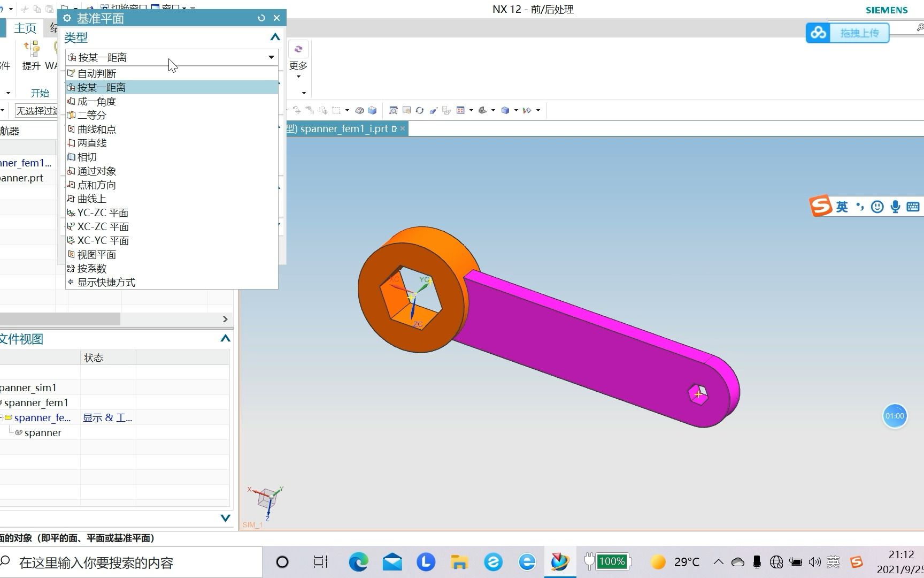Choose 成一角度 plane type

[x=172, y=101]
